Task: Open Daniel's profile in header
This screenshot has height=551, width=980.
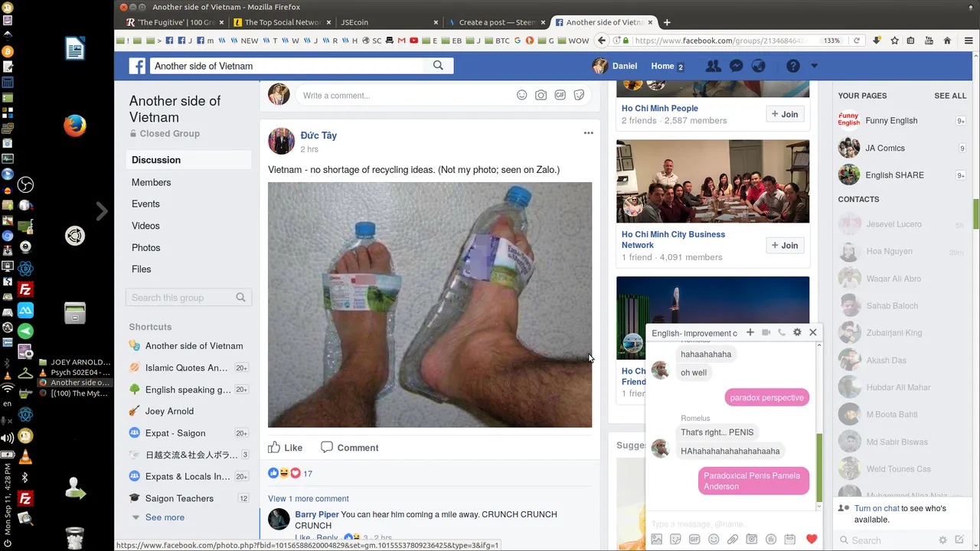Action: click(x=615, y=66)
